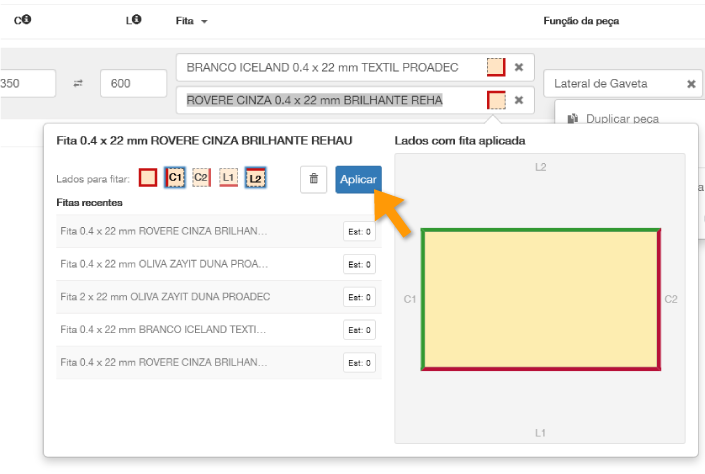
Task: Click the L2 label in the preview
Action: 540,167
